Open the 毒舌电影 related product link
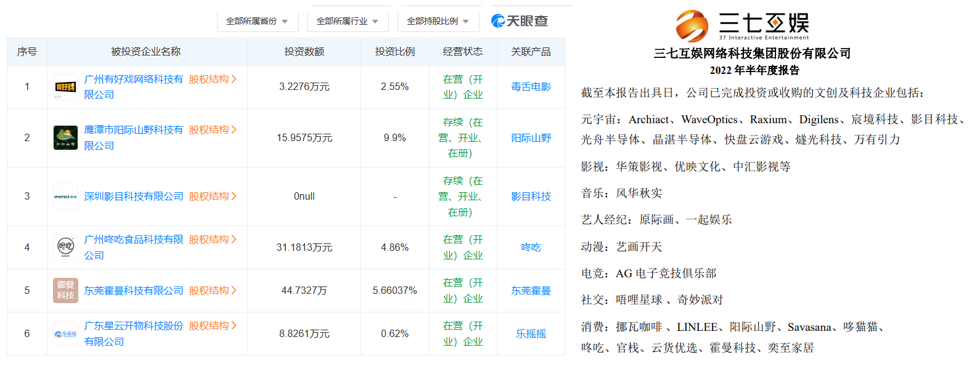The height and width of the screenshot is (374, 980). point(531,87)
